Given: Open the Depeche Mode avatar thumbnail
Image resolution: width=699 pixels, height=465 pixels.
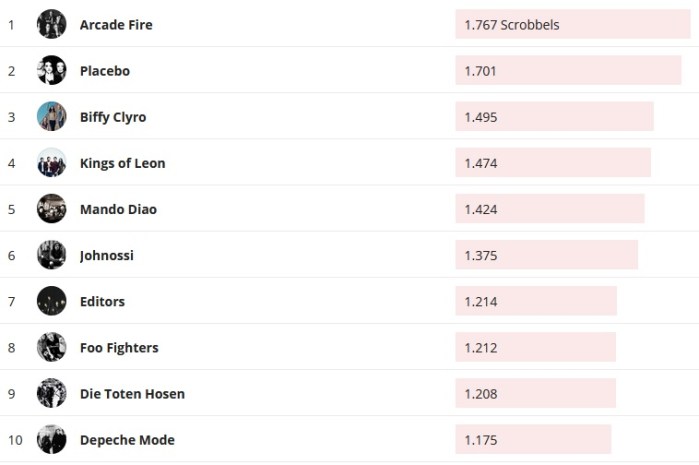Looking at the screenshot, I should (x=51, y=439).
